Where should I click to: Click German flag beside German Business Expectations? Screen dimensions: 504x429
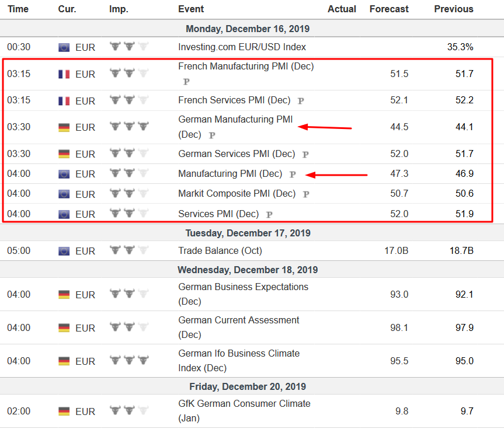[x=64, y=295]
